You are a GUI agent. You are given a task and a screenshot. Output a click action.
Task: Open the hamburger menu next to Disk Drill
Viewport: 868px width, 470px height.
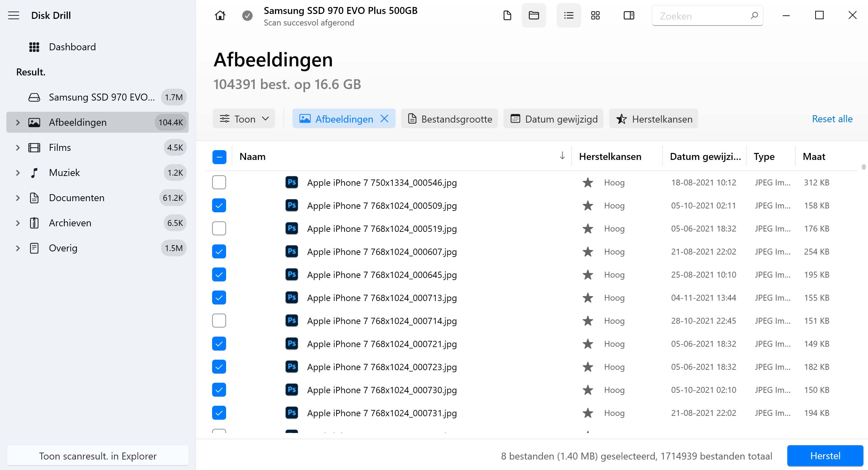tap(14, 15)
